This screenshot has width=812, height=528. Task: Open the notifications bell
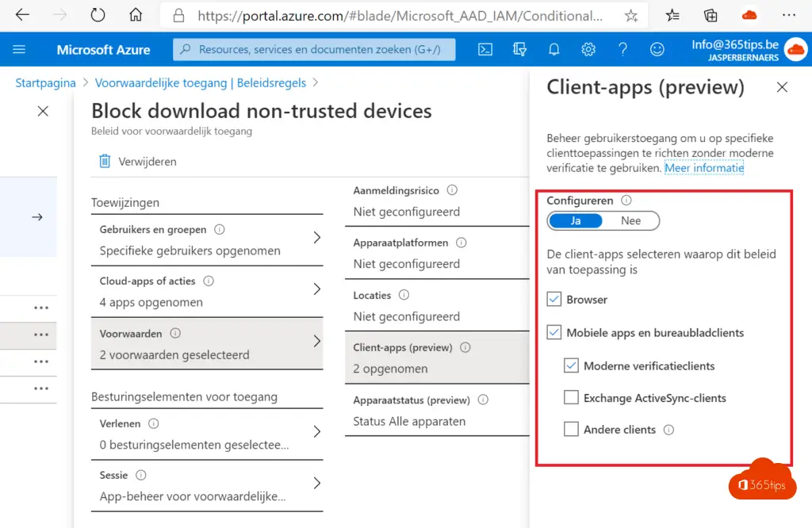pyautogui.click(x=554, y=49)
